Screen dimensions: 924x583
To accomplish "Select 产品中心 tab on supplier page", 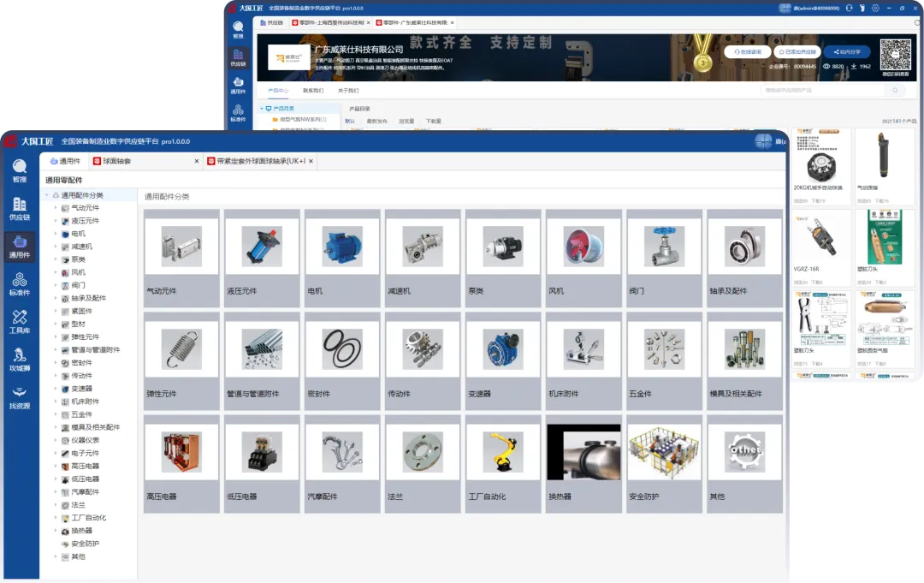I will (278, 90).
